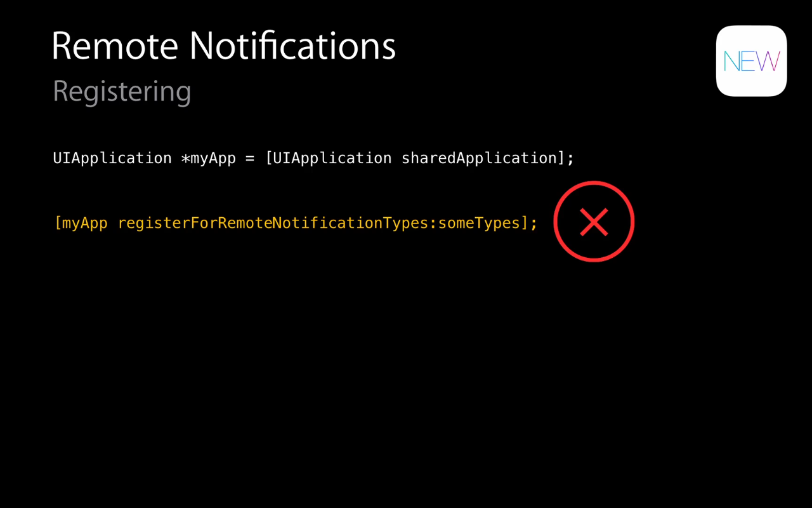Click the semicolon ending the yellow code line

click(x=534, y=224)
